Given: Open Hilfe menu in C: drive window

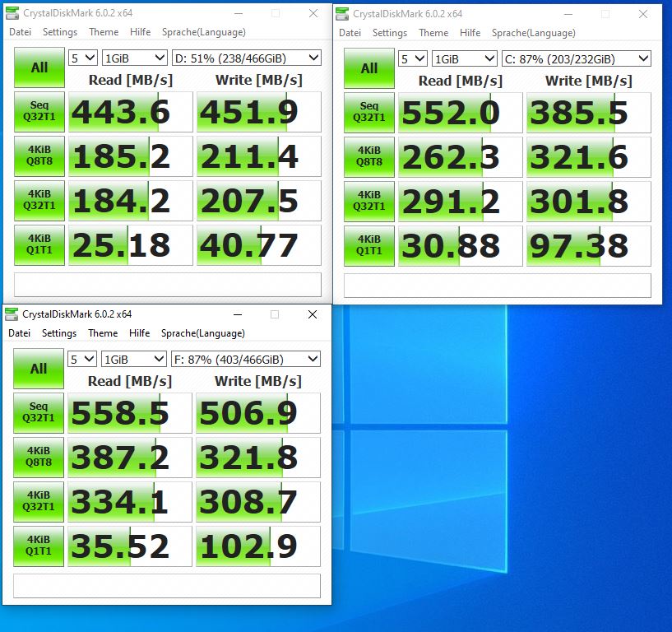Looking at the screenshot, I should tap(470, 33).
